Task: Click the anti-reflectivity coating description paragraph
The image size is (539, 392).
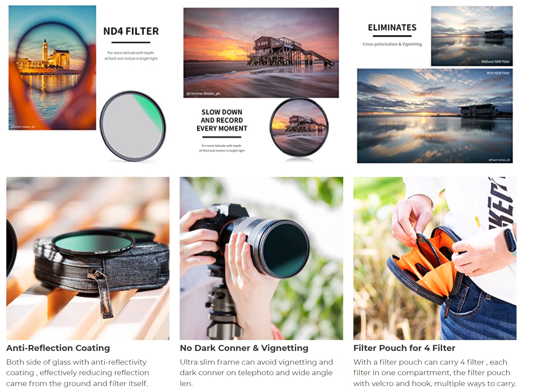Action: (x=78, y=373)
